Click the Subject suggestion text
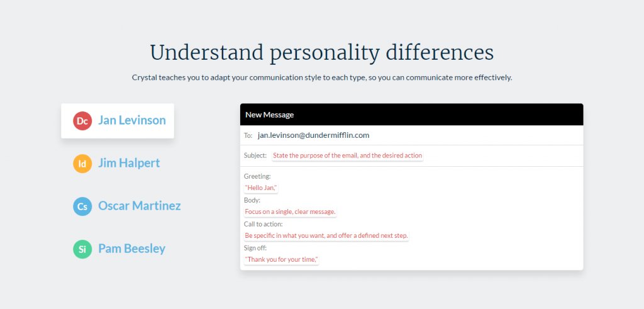This screenshot has height=309, width=644. (348, 155)
